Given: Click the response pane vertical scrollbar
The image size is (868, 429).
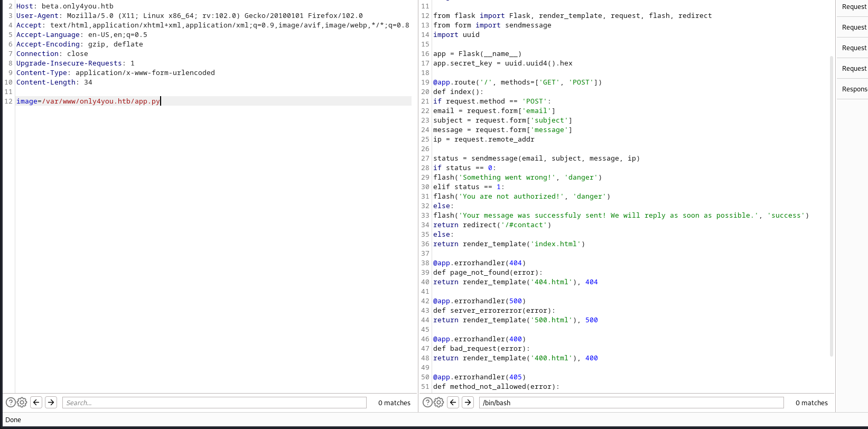Looking at the screenshot, I should 832,206.
